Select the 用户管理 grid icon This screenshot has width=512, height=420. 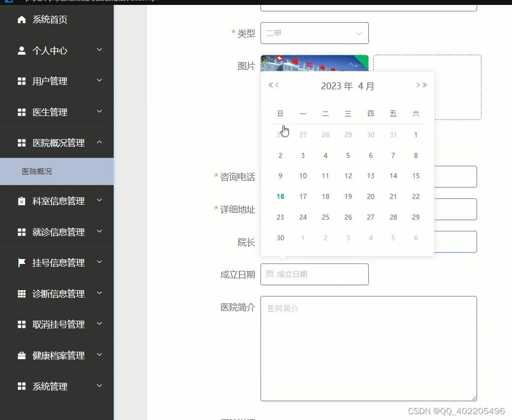[22, 81]
